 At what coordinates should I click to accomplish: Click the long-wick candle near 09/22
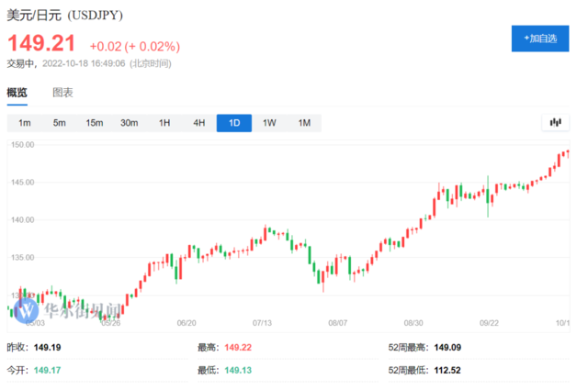488,196
